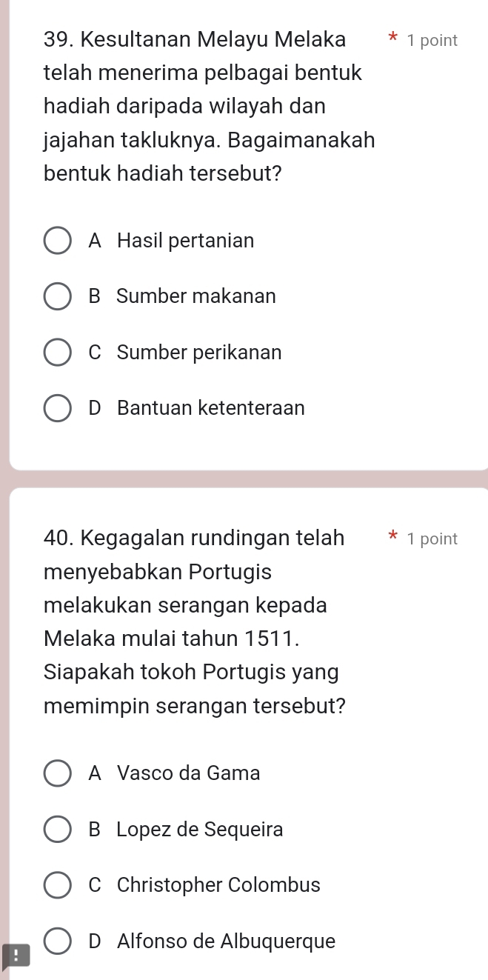Pick radio option C Sumber perikanan

tap(58, 353)
